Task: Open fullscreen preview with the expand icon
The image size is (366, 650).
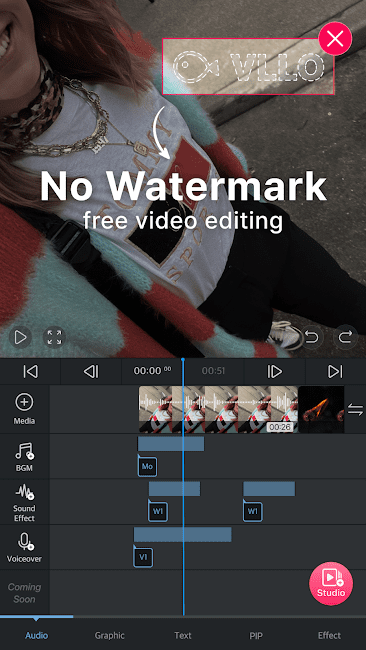Action: (54, 337)
